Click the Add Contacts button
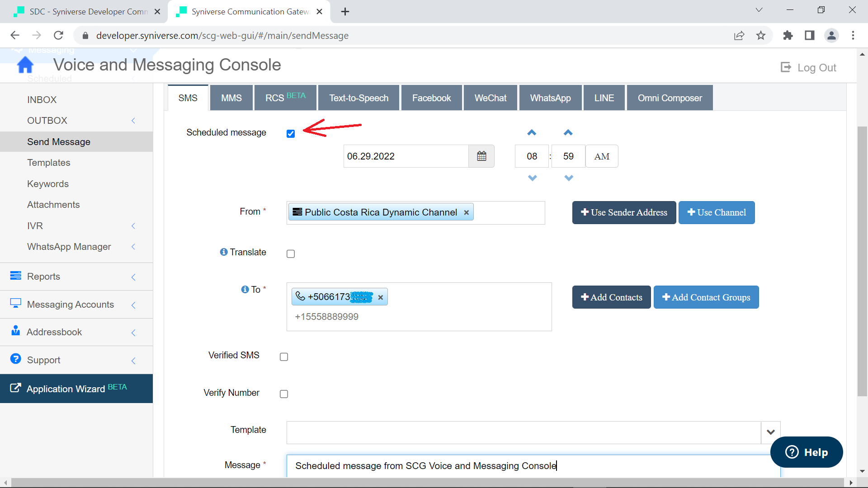Screen dimensions: 868x488 611,297
